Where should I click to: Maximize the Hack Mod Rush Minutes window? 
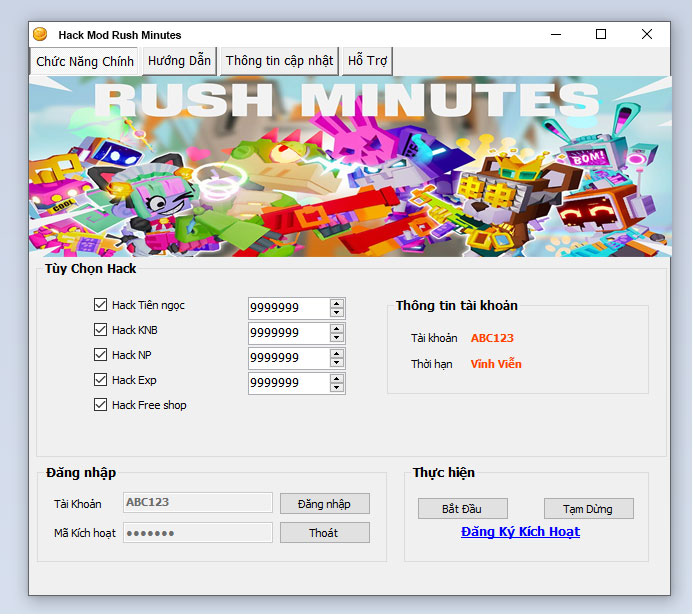[601, 34]
